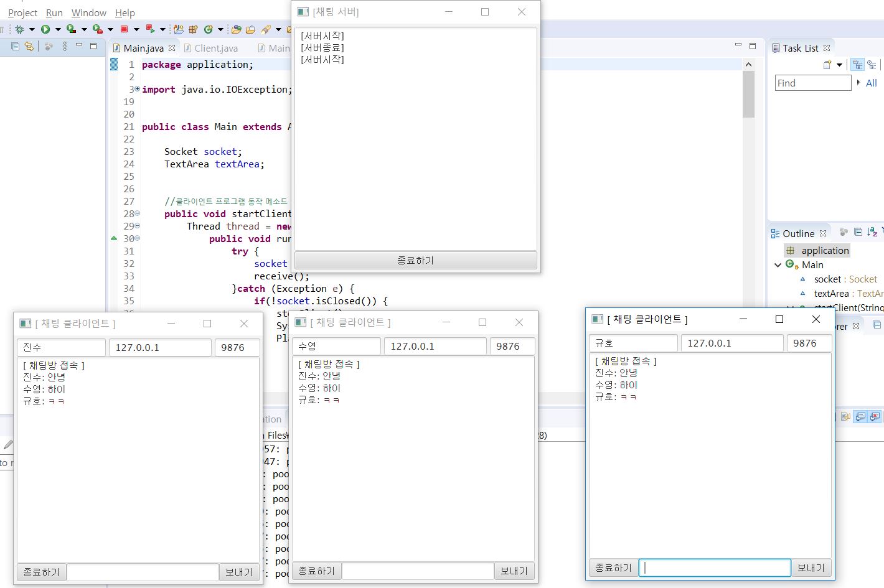Expand the working set selector next to All

860,83
